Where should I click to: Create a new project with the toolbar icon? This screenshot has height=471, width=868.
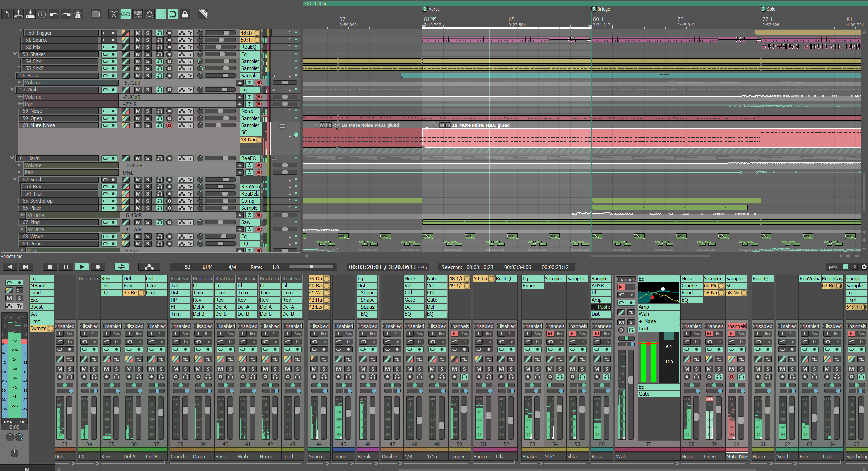(6, 14)
